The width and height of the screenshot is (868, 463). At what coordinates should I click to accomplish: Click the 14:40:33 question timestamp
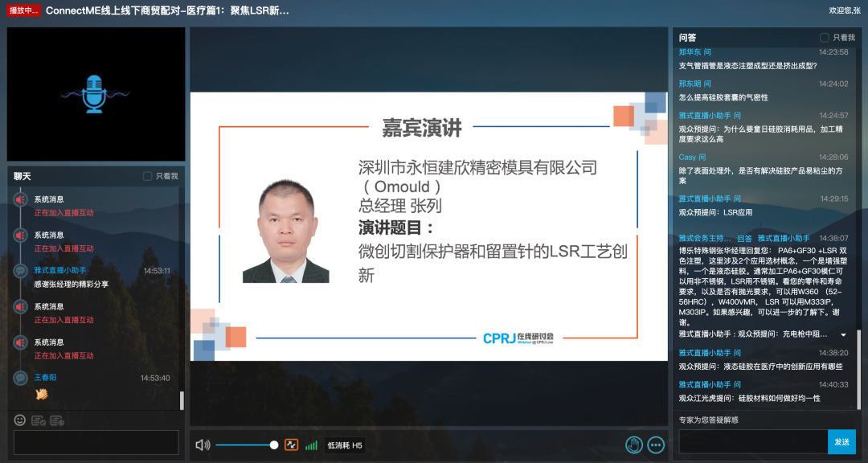point(833,384)
